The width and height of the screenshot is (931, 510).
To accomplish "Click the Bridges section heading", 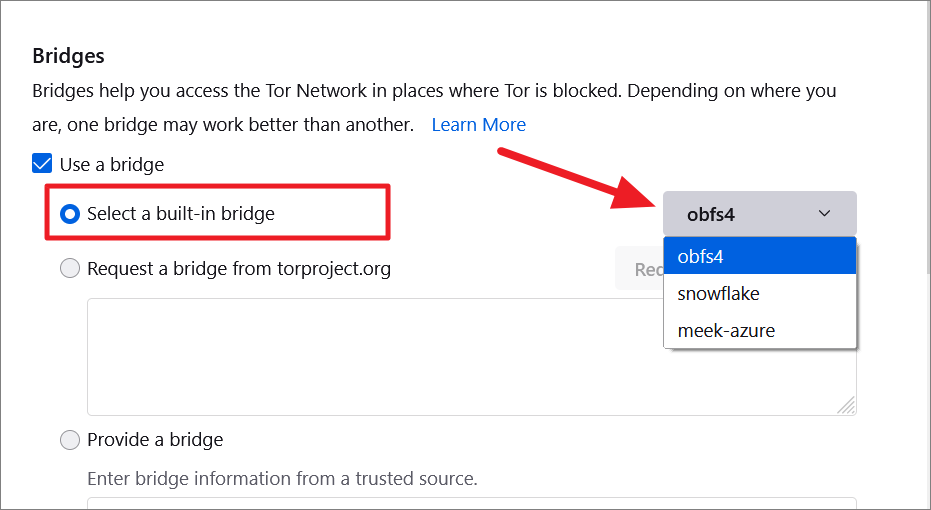I will click(x=68, y=56).
